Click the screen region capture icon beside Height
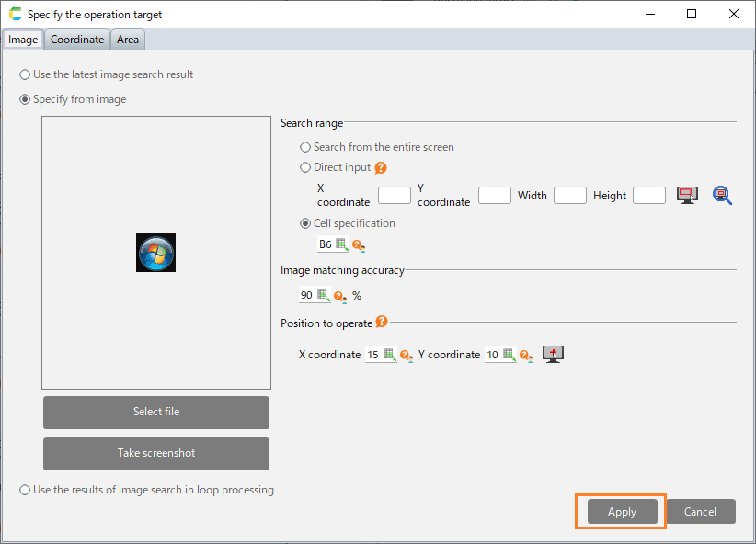Viewport: 756px width, 544px height. 687,195
